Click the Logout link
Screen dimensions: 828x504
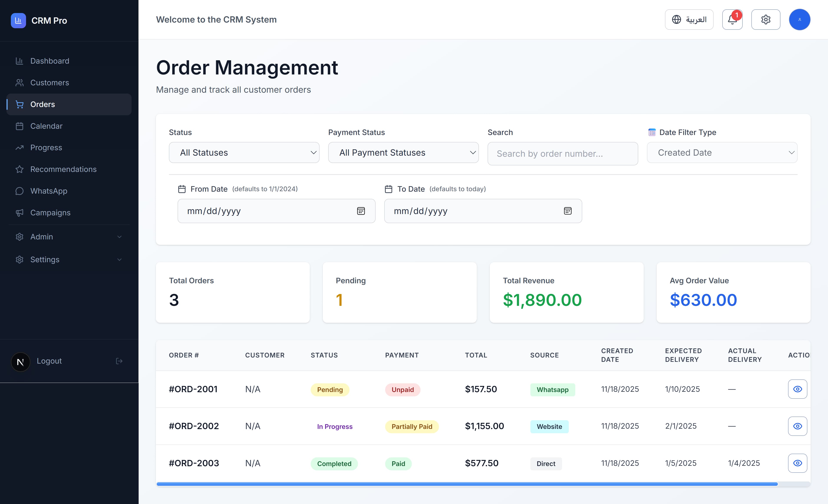pyautogui.click(x=49, y=361)
